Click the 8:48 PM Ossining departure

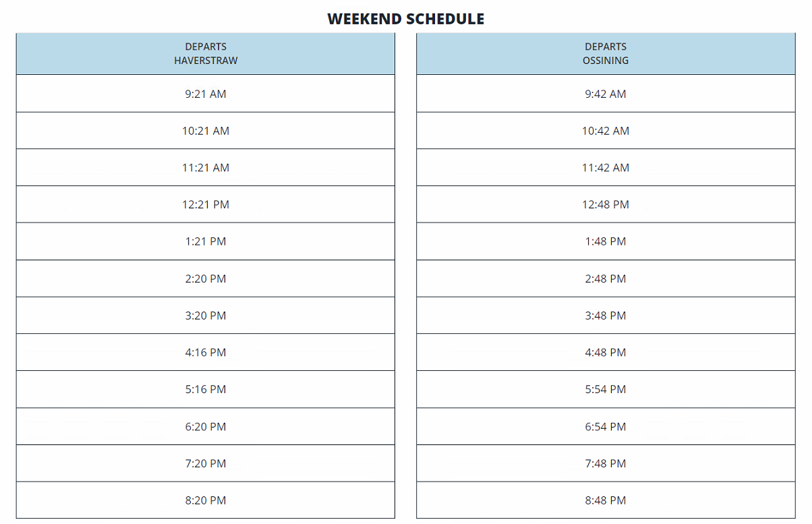[x=606, y=500]
